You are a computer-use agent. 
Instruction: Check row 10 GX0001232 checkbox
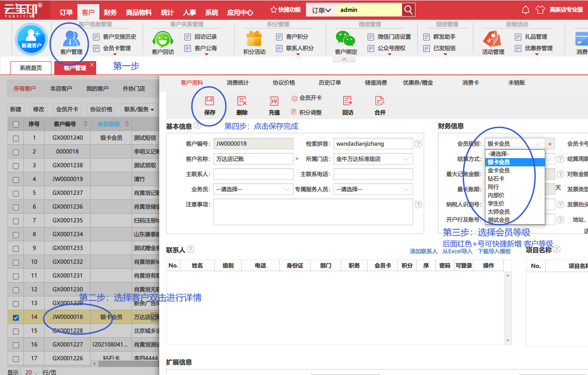click(16, 262)
